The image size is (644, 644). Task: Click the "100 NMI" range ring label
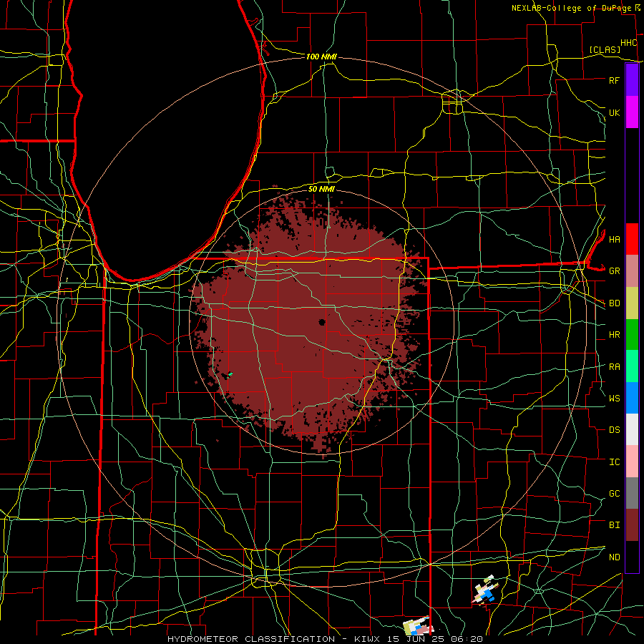pyautogui.click(x=321, y=57)
